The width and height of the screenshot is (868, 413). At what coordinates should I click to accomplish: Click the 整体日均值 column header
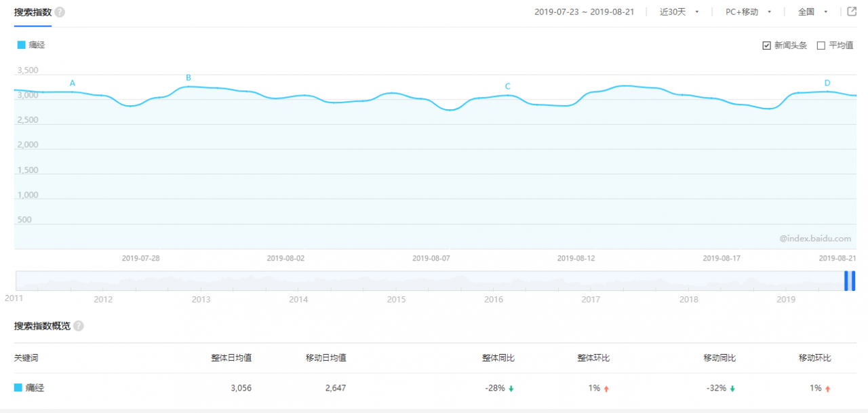click(x=231, y=358)
